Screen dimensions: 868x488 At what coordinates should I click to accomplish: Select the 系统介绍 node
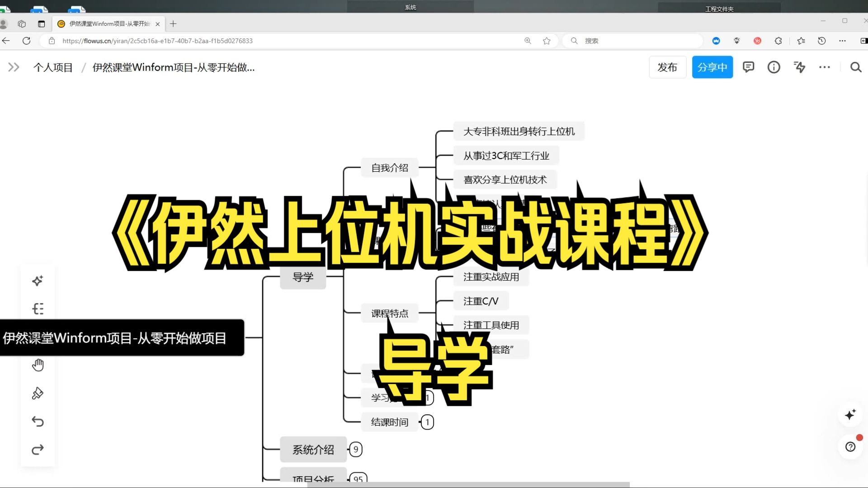(x=313, y=450)
